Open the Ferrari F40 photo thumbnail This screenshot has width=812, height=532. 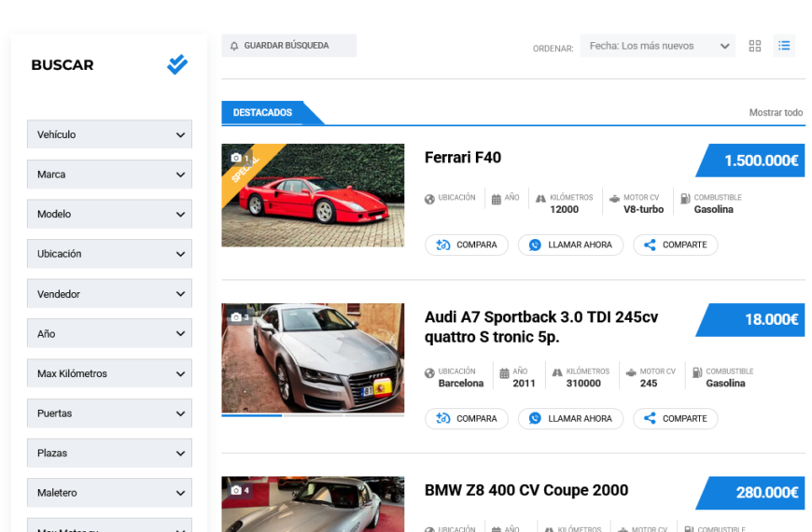click(313, 195)
